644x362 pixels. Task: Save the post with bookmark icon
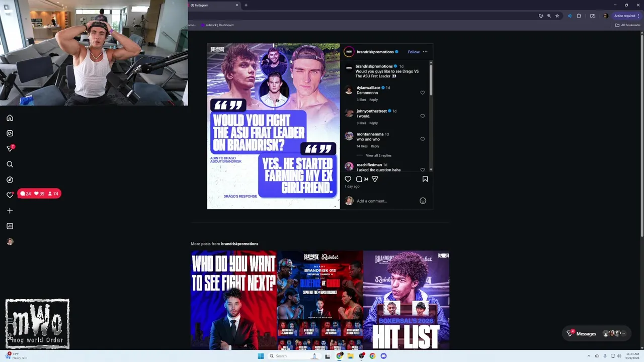pyautogui.click(x=425, y=179)
